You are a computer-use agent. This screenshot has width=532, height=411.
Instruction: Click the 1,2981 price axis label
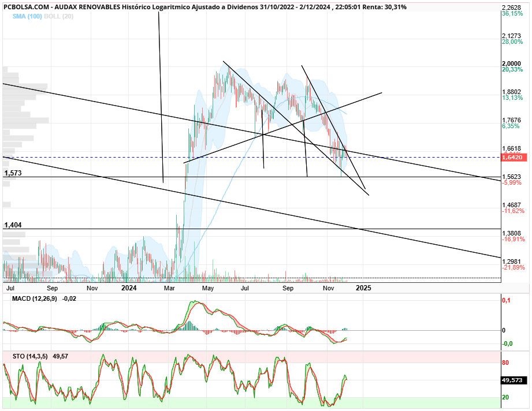511,262
